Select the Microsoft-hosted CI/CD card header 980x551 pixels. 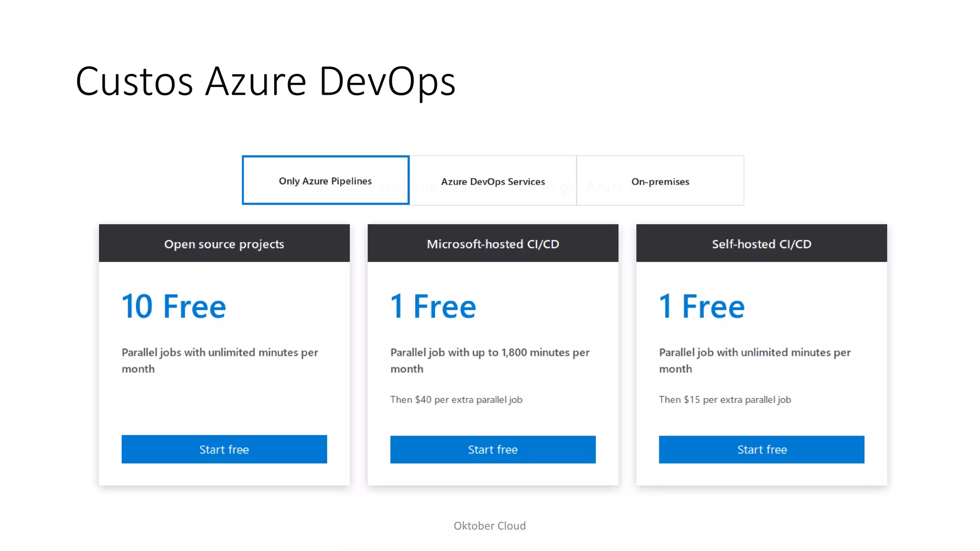(493, 243)
